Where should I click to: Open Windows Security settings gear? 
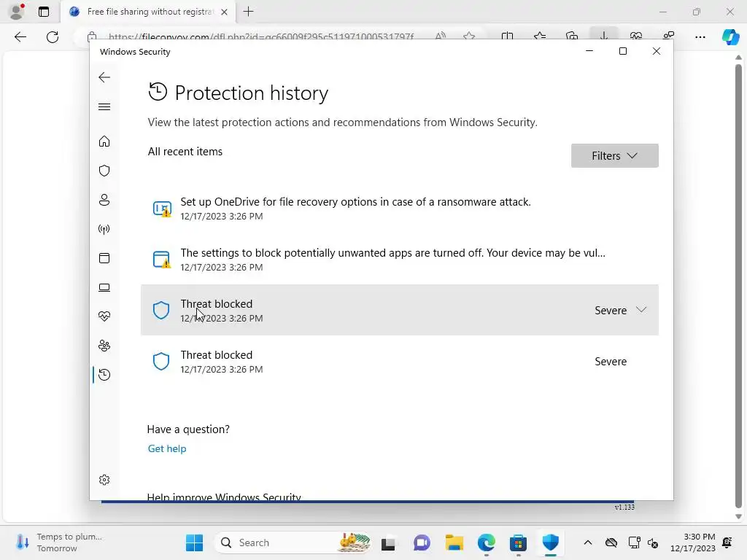click(104, 480)
